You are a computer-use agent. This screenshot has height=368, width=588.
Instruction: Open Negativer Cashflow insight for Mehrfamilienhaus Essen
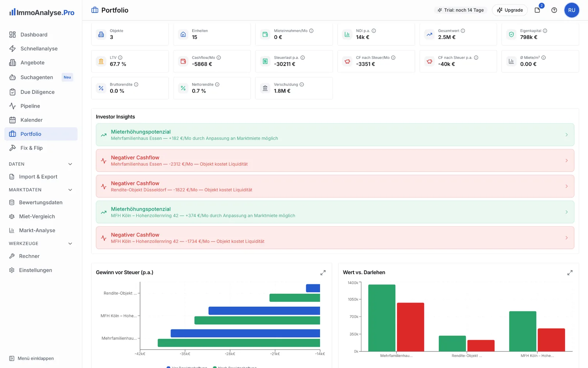pyautogui.click(x=335, y=160)
